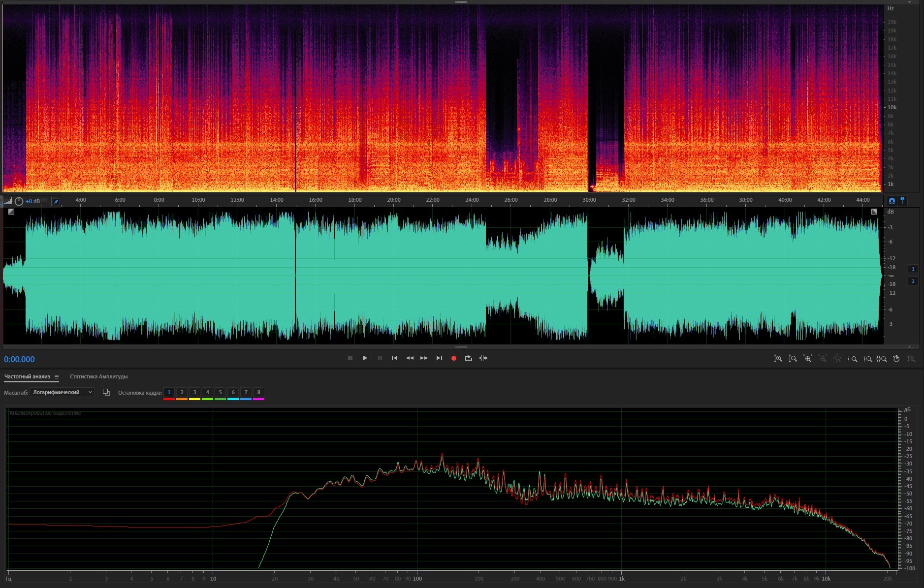
Task: Click the Fast Forward button
Action: [x=424, y=358]
